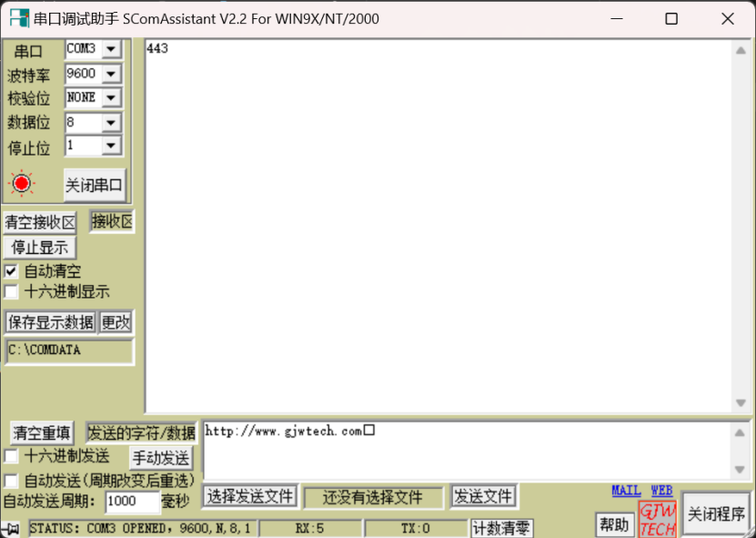Viewport: 756px width, 538px height.
Task: Click the 帮助 button
Action: (x=615, y=524)
